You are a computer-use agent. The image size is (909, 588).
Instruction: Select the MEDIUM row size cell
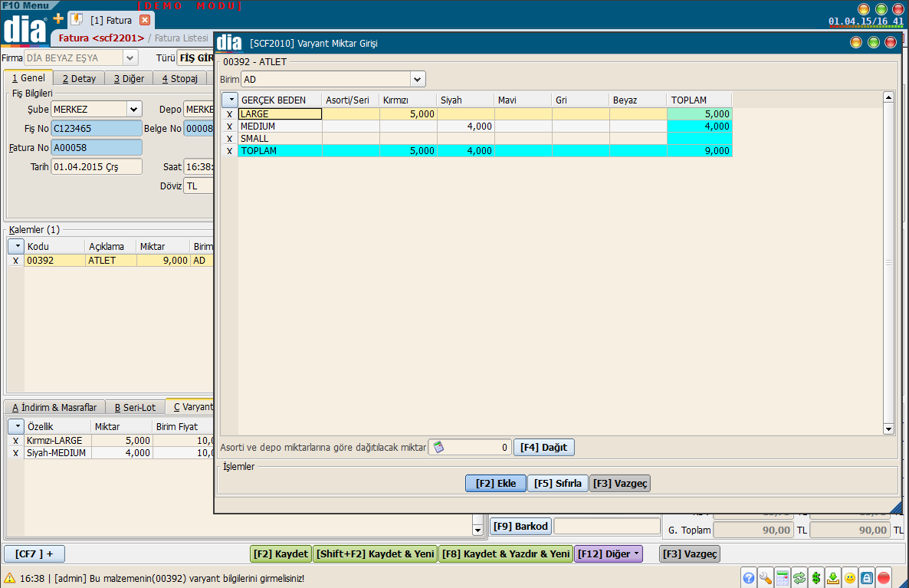(x=280, y=126)
